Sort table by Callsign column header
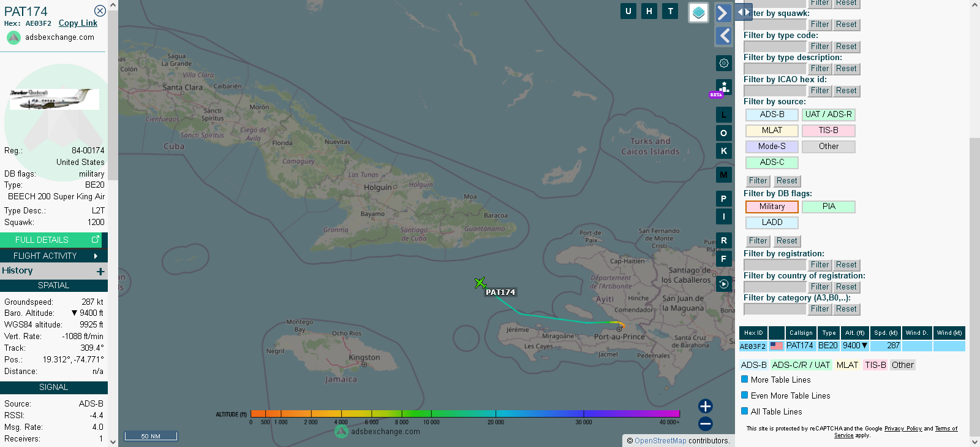 coord(801,333)
